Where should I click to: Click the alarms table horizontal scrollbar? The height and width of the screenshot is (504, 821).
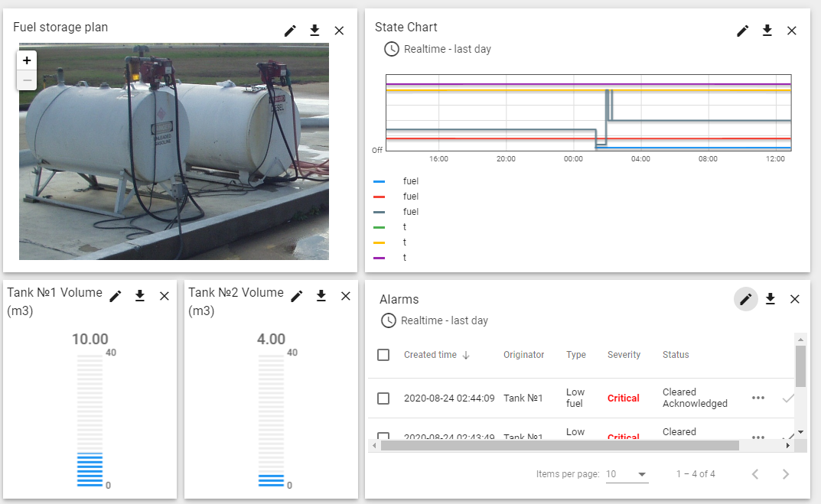coord(559,445)
